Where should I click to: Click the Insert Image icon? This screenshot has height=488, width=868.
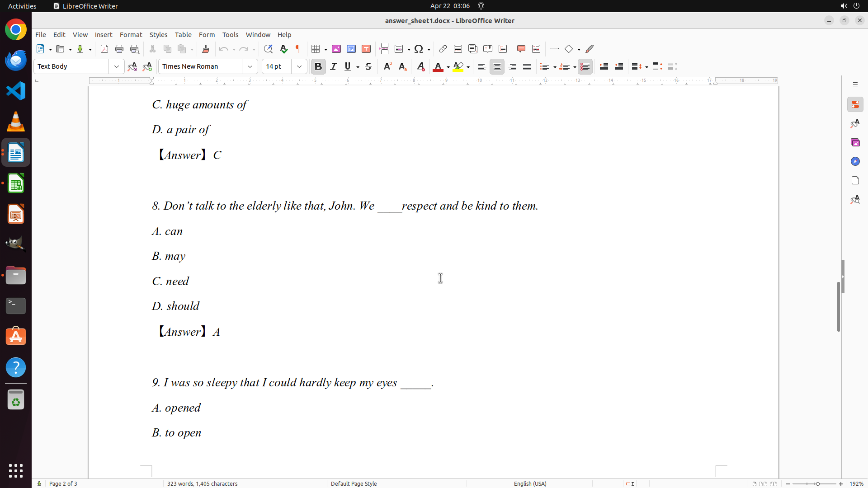point(336,49)
